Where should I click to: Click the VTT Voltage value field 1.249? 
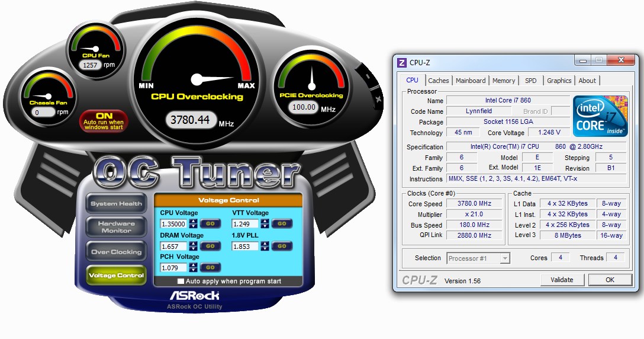click(x=246, y=224)
